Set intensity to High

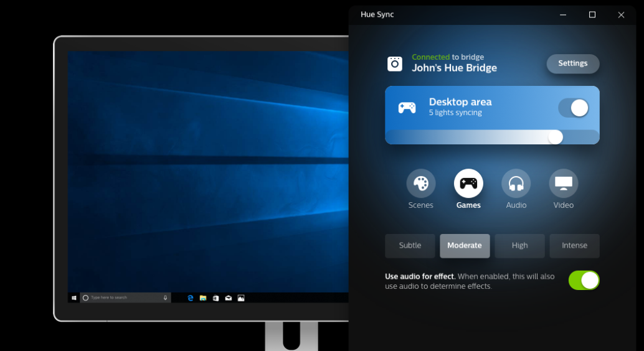tap(519, 246)
